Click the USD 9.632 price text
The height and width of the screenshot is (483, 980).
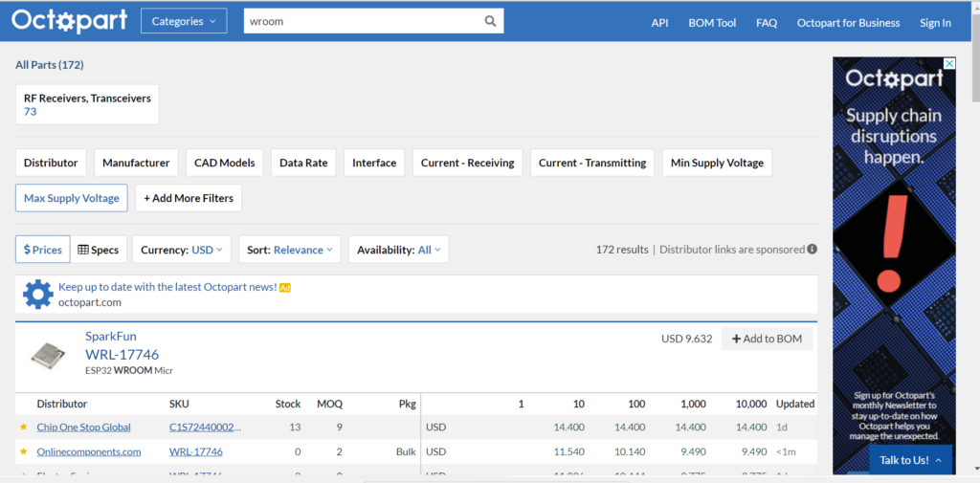point(686,339)
